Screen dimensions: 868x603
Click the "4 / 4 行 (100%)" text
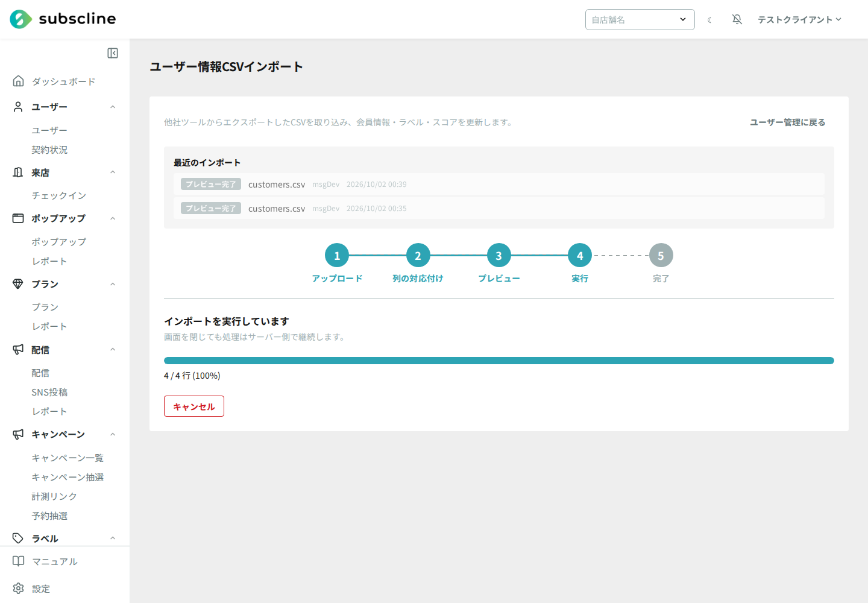192,376
